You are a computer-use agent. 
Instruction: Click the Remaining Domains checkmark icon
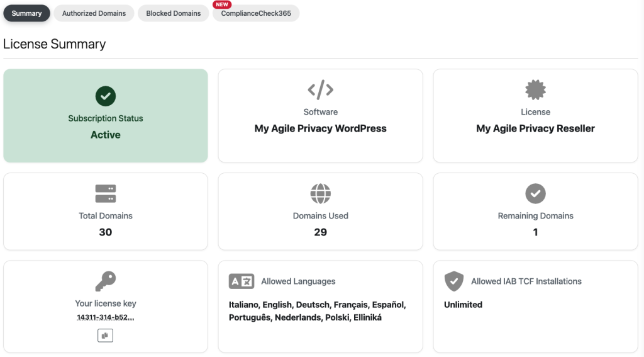pos(535,194)
